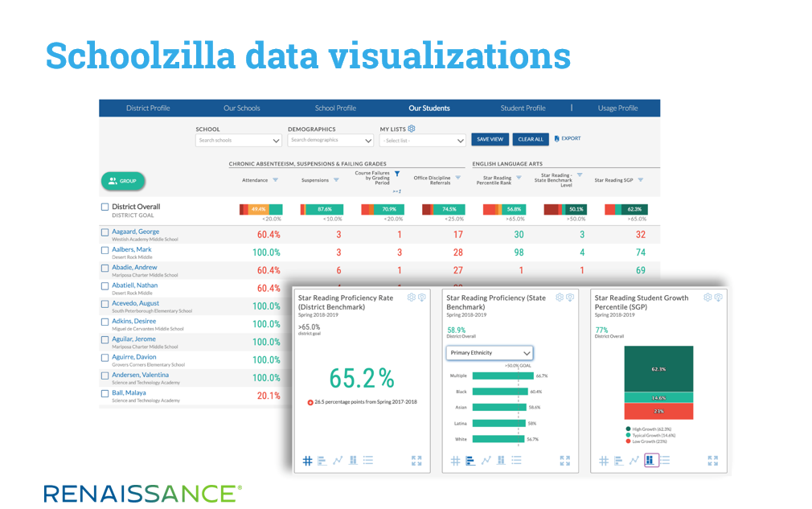The width and height of the screenshot is (812, 509).
Task: Click the green Group button
Action: pyautogui.click(x=123, y=181)
